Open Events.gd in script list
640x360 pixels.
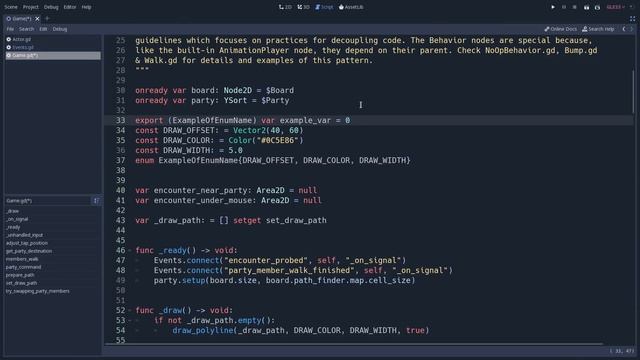(x=53, y=47)
